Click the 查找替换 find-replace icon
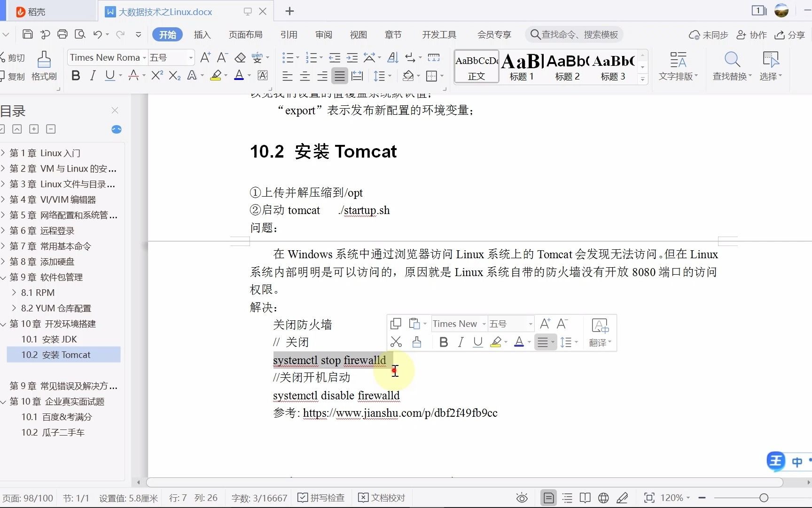This screenshot has height=508, width=812. (x=731, y=65)
